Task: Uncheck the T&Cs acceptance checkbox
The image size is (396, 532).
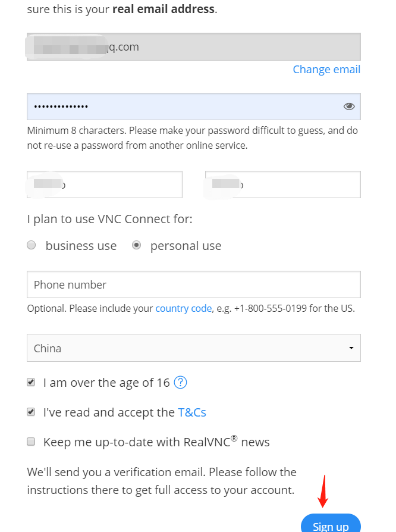Action: (x=30, y=412)
